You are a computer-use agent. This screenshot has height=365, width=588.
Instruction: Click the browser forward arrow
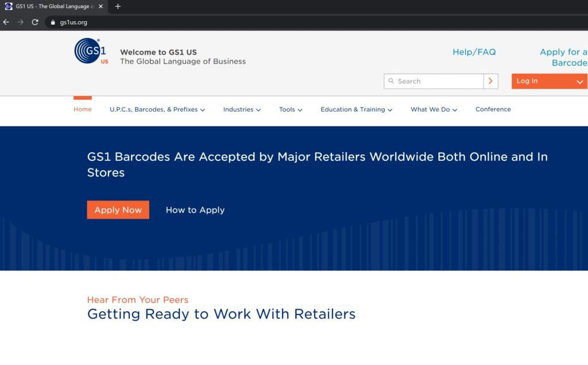point(20,22)
